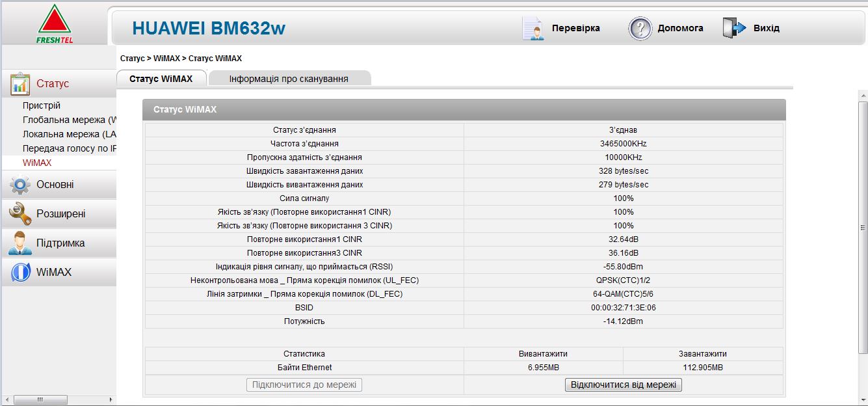The height and width of the screenshot is (406, 868).
Task: Click the FreshTel logo icon
Action: (53, 23)
